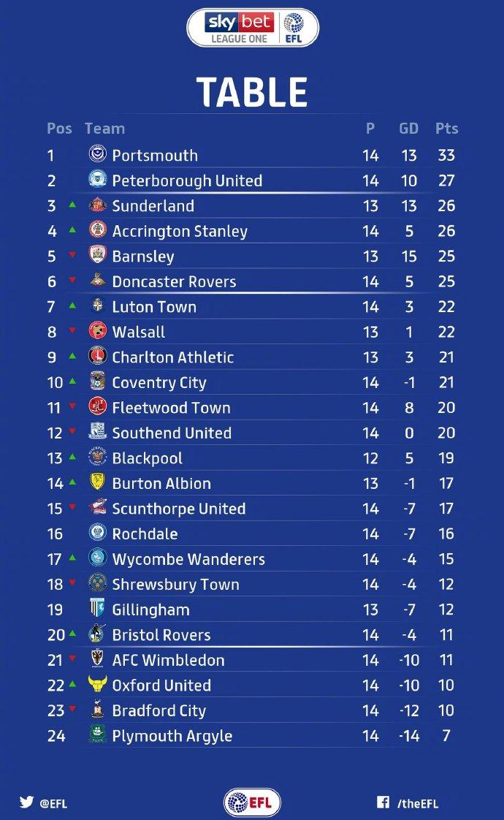Select the GD column header
Viewport: 504px width, 820px height.
pyautogui.click(x=408, y=129)
